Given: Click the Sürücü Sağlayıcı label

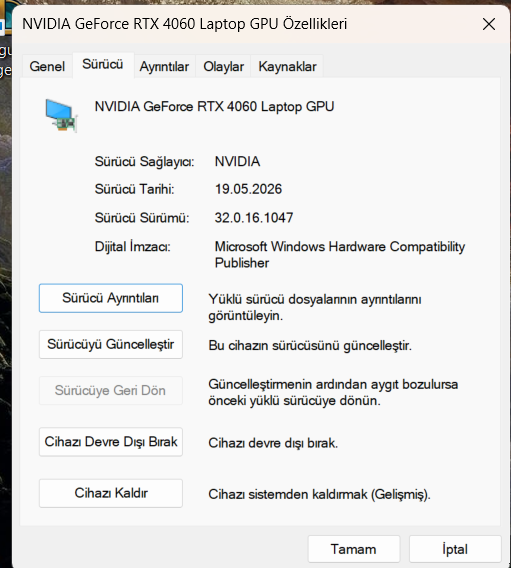Looking at the screenshot, I should (x=144, y=162).
